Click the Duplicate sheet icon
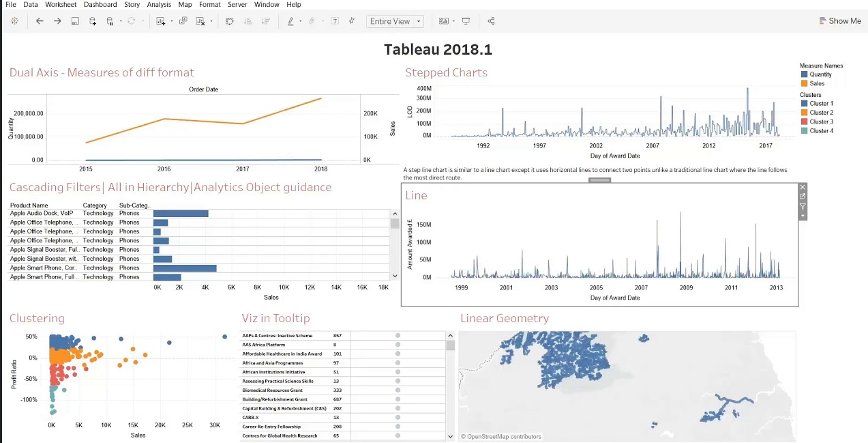 click(x=183, y=21)
